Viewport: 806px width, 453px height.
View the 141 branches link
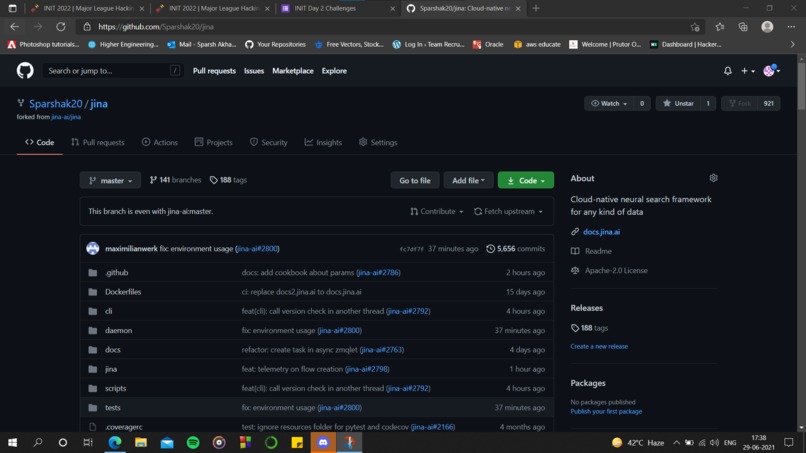coord(175,180)
